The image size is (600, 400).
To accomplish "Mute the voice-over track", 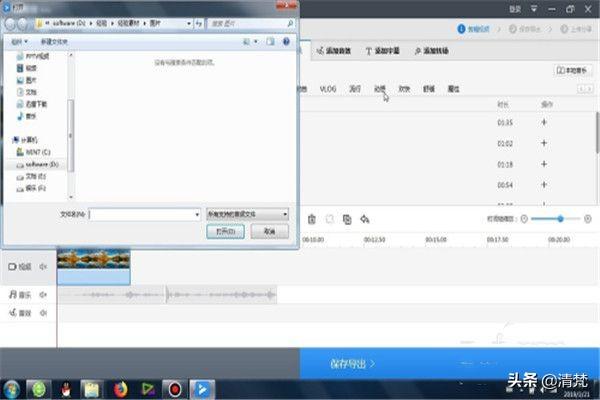I will pyautogui.click(x=43, y=313).
